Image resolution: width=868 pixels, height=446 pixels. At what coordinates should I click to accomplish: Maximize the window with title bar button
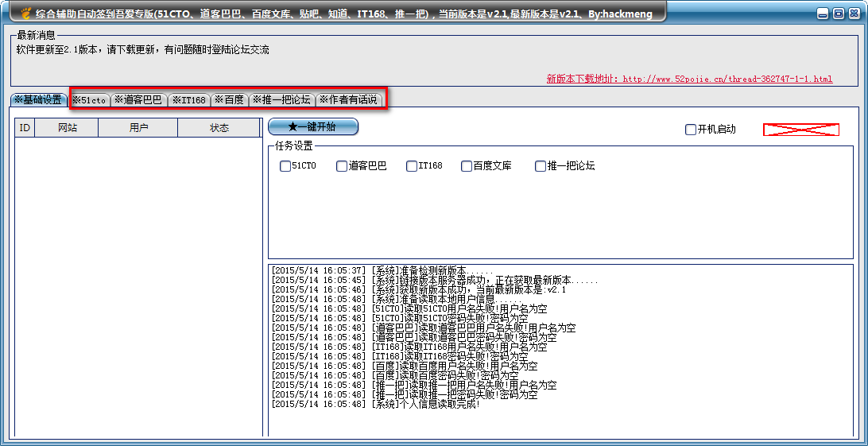[x=838, y=14]
